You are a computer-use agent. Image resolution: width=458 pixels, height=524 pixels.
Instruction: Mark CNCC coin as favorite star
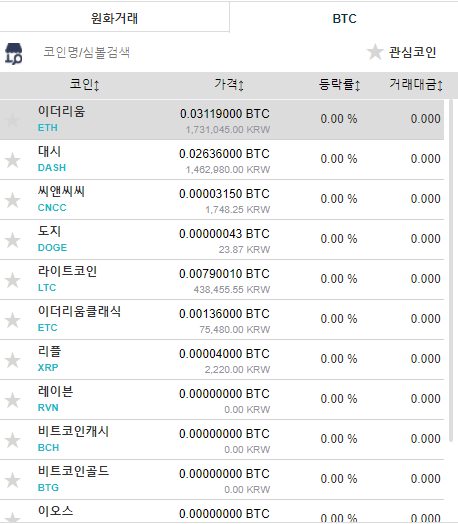(13, 200)
